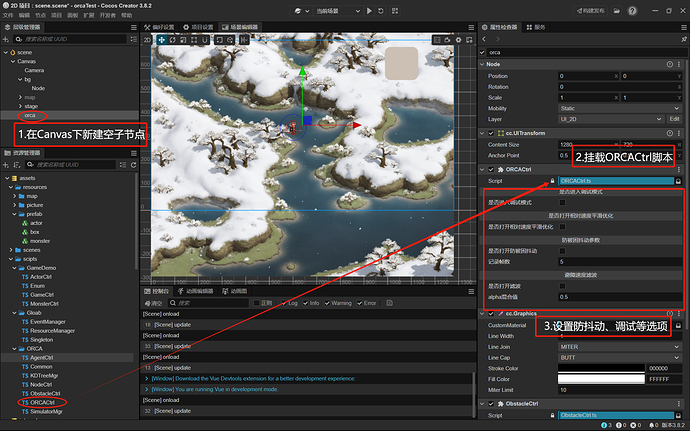The image size is (690, 431).
Task: Click the Node section help icon
Action: pos(670,64)
